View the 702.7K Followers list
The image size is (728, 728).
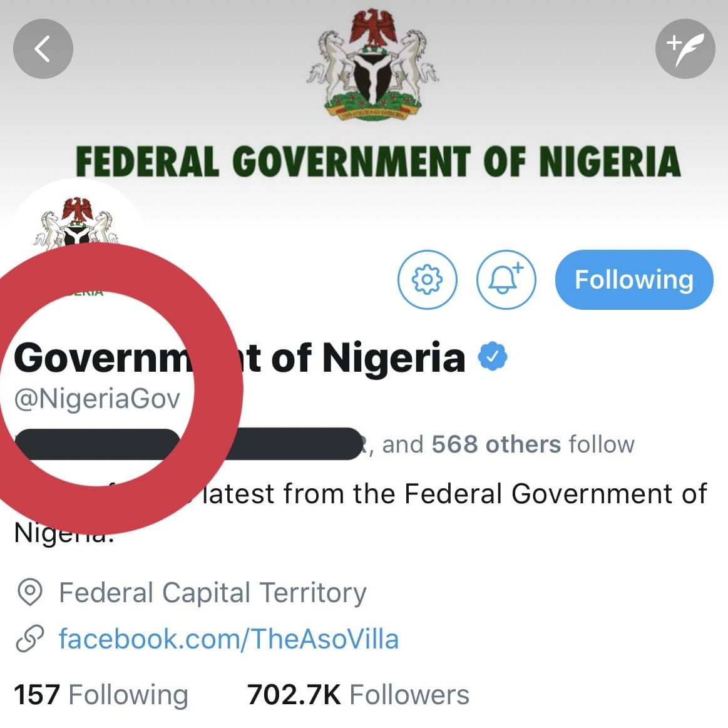pyautogui.click(x=358, y=695)
